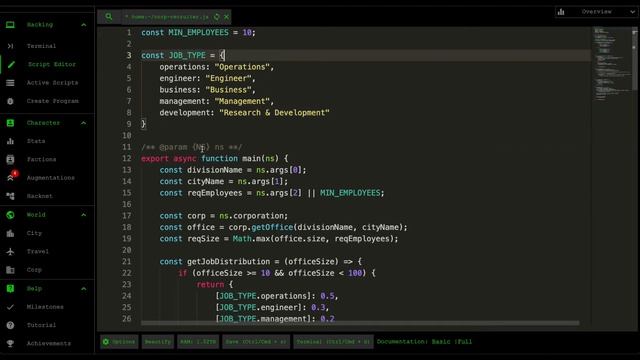Click the search icon in the tab bar
The image size is (640, 360).
[109, 17]
